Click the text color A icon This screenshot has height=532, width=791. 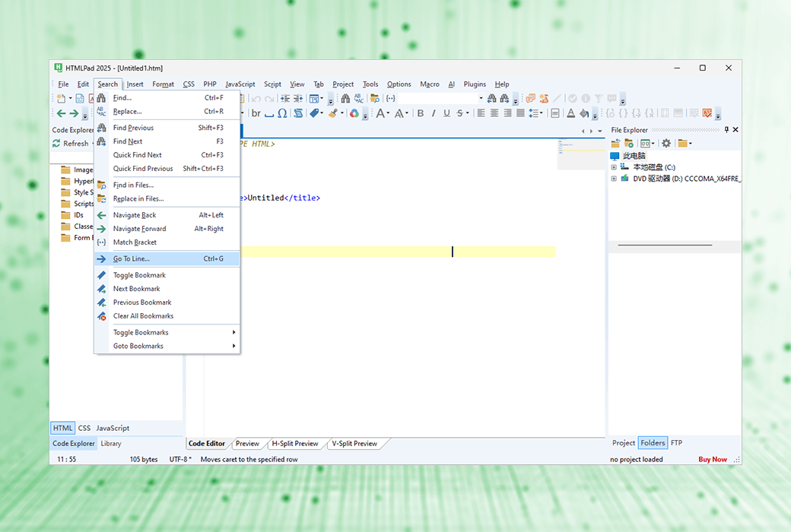coord(571,113)
